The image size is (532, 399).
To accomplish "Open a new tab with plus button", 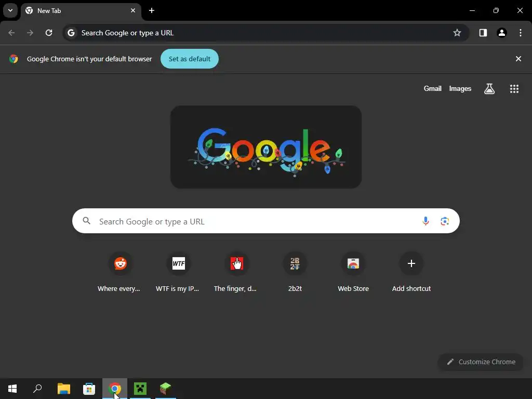I will pos(152,10).
